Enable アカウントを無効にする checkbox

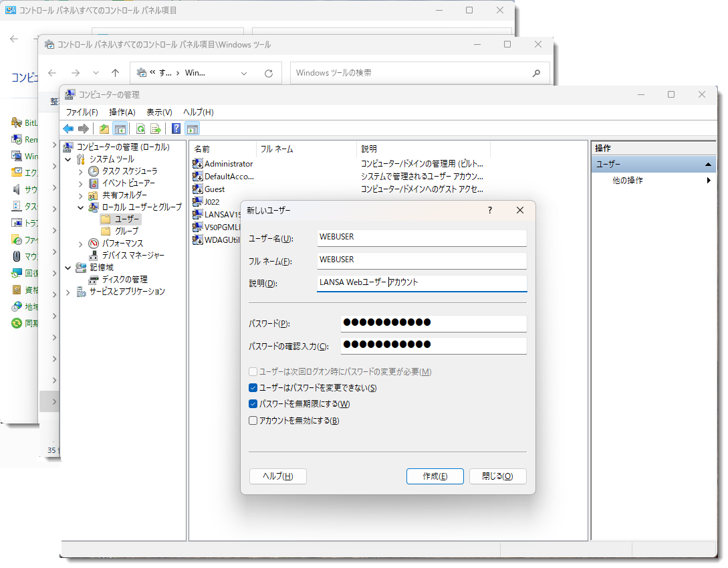tap(253, 421)
